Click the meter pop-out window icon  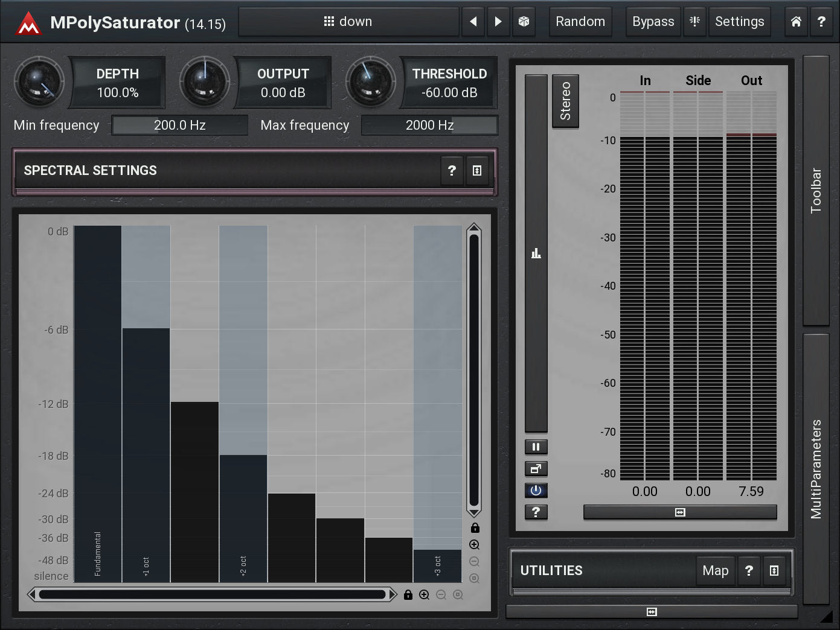point(536,469)
